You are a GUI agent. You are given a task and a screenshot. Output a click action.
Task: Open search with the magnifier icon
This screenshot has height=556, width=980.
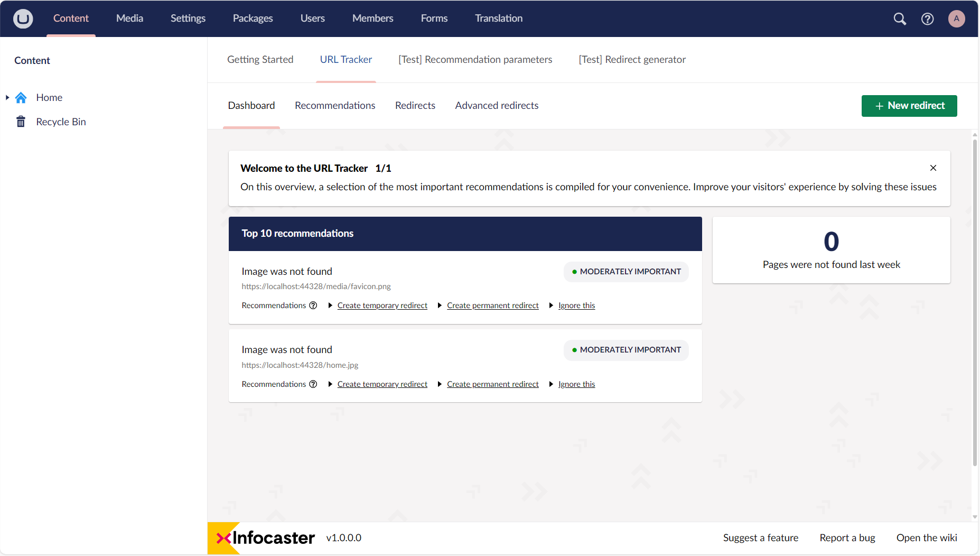coord(900,18)
